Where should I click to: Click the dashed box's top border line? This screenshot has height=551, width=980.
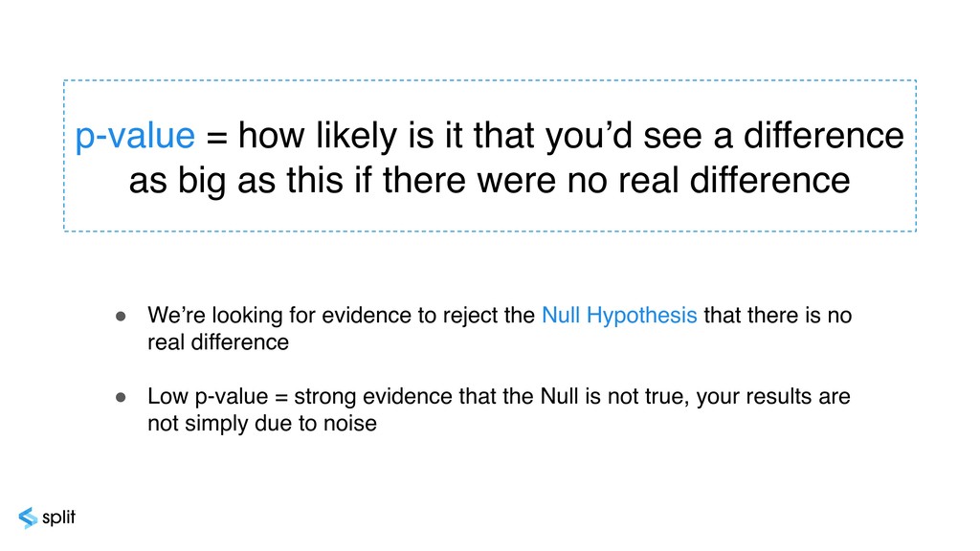click(x=490, y=80)
